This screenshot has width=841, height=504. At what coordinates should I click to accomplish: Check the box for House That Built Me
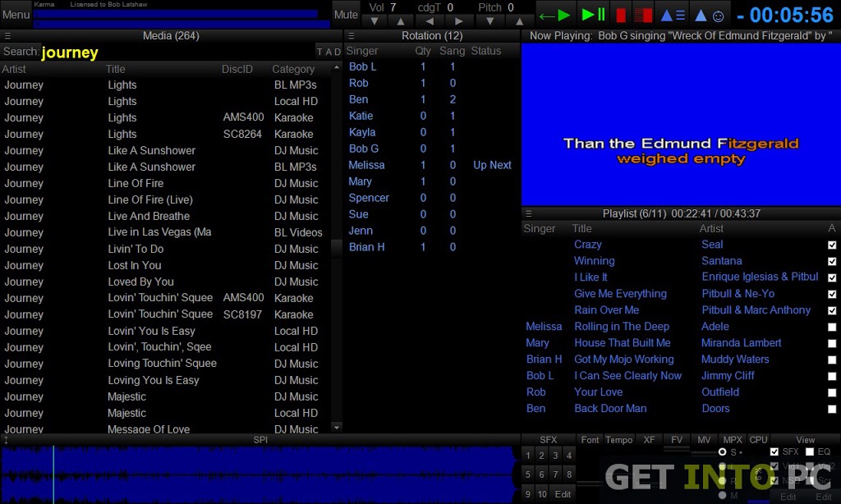tap(832, 343)
